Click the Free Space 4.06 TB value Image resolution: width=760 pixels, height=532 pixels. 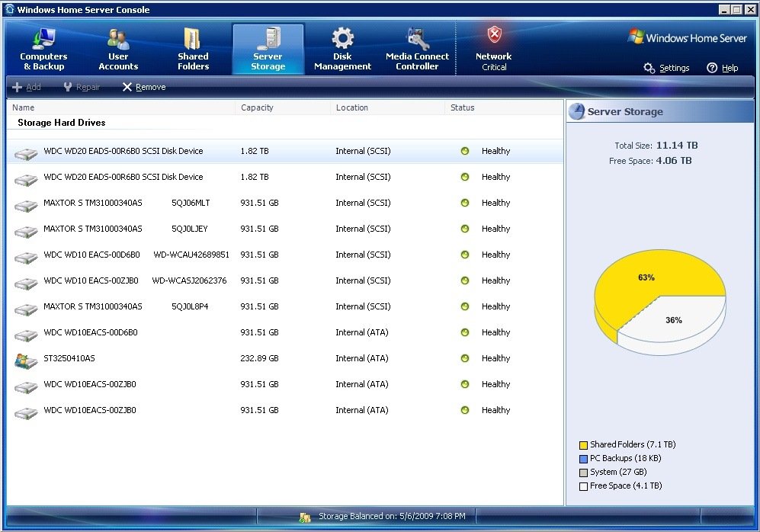click(674, 161)
